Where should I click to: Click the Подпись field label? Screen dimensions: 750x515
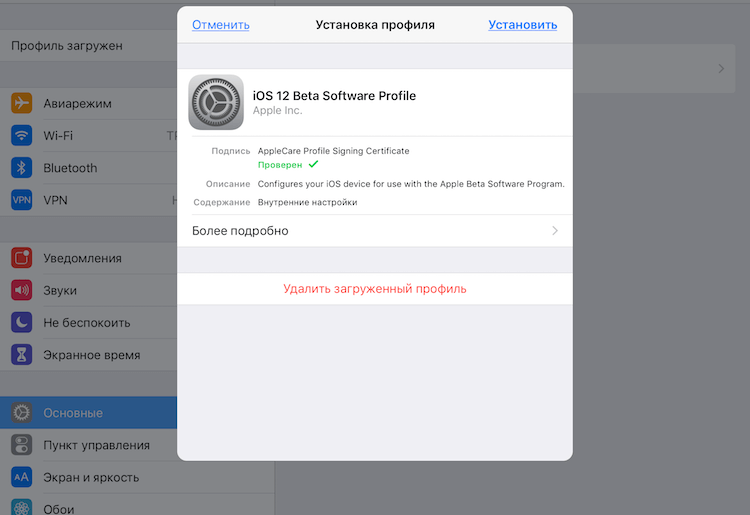tap(231, 151)
